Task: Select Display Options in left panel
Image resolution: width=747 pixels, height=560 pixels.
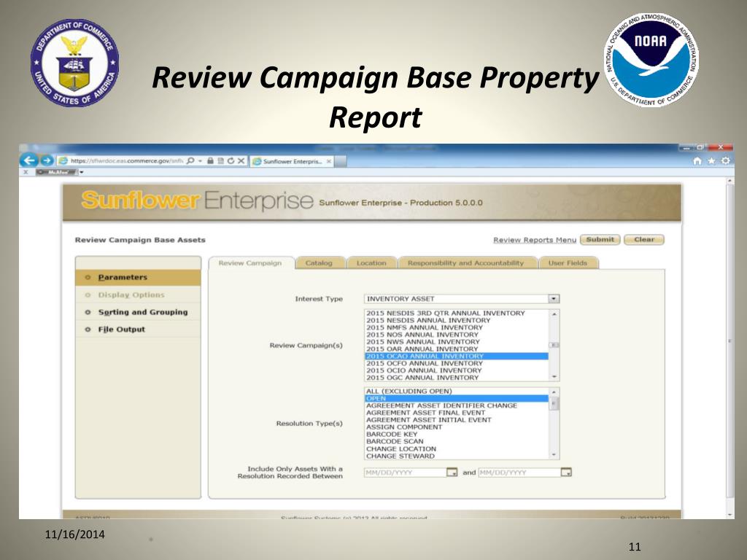Action: click(138, 295)
